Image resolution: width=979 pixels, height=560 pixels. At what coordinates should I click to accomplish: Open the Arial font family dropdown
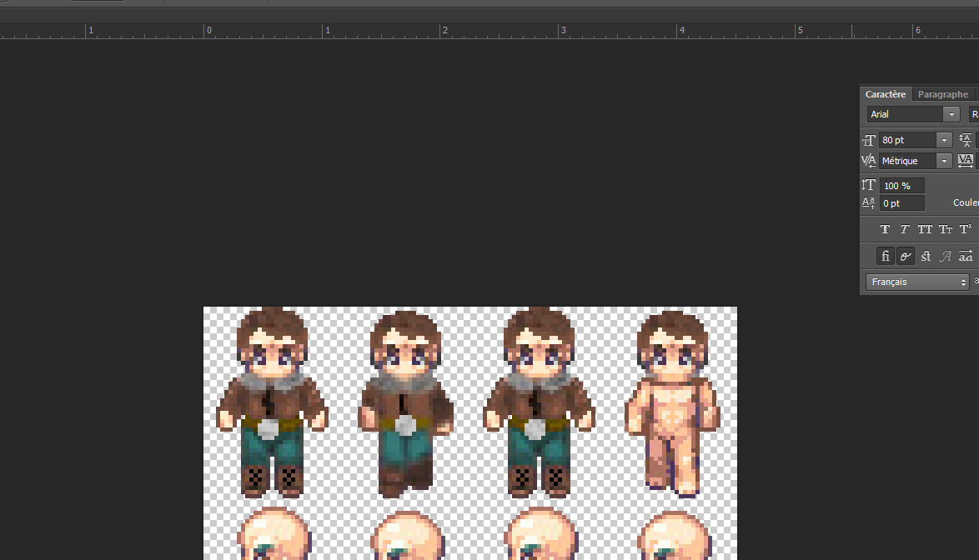951,114
